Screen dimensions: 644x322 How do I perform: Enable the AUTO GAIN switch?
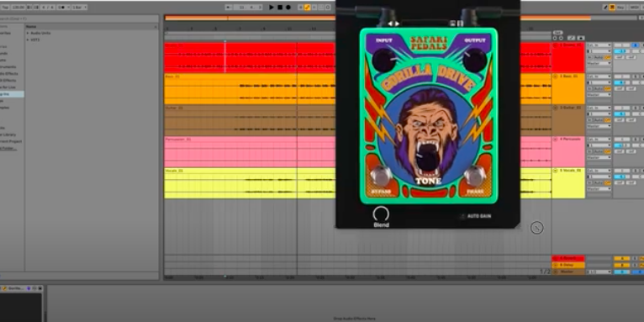pyautogui.click(x=462, y=216)
